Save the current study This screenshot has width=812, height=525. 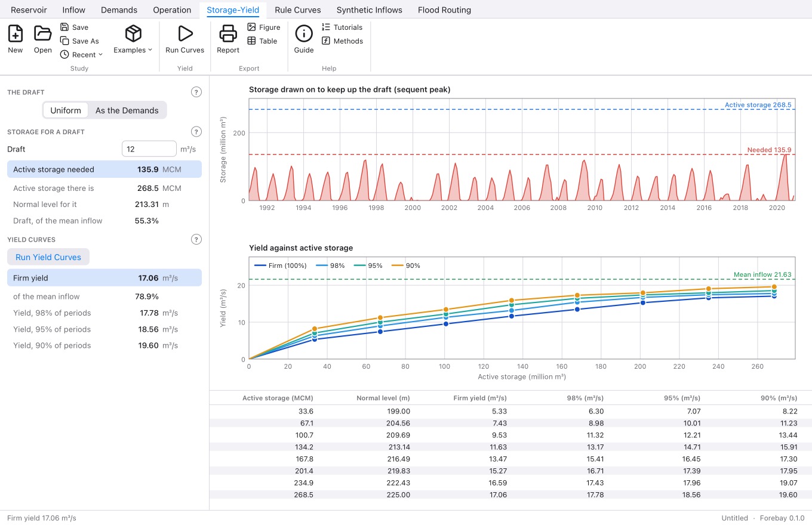74,27
